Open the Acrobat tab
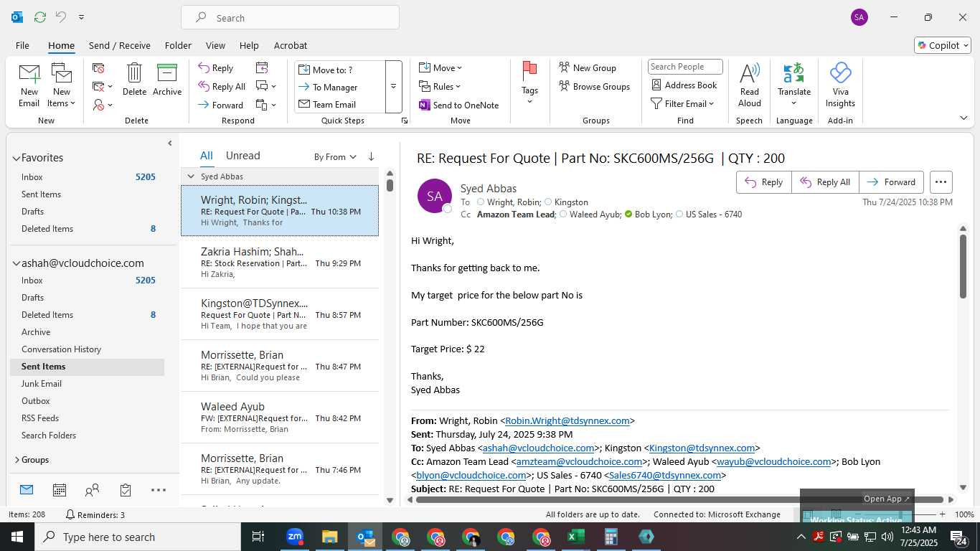 [291, 45]
